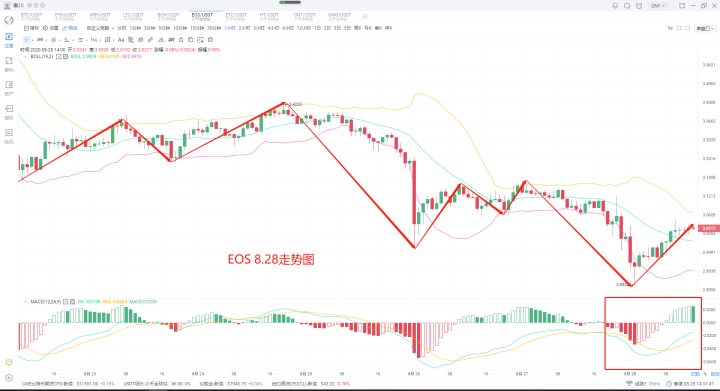The height and width of the screenshot is (391, 720).
Task: Toggle the lock drawings icon
Action: (181, 40)
